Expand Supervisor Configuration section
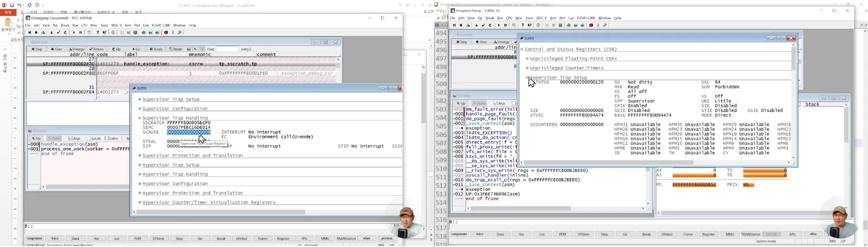The height and width of the screenshot is (247, 868). pyautogui.click(x=140, y=109)
